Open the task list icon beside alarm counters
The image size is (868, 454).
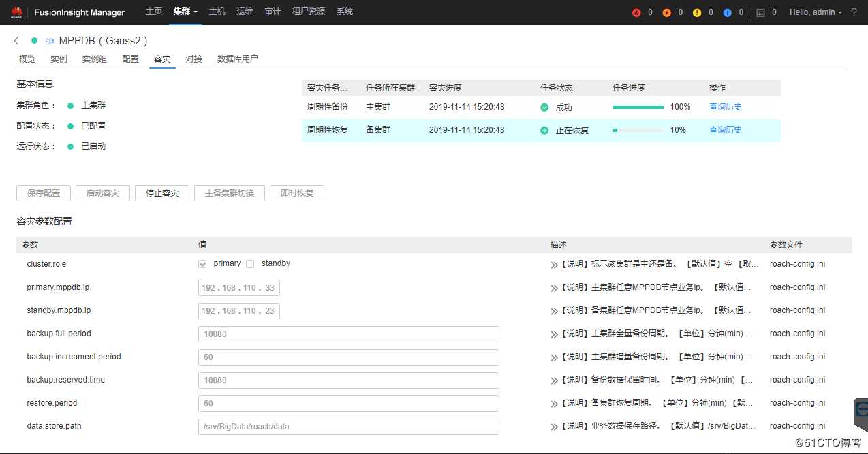761,12
